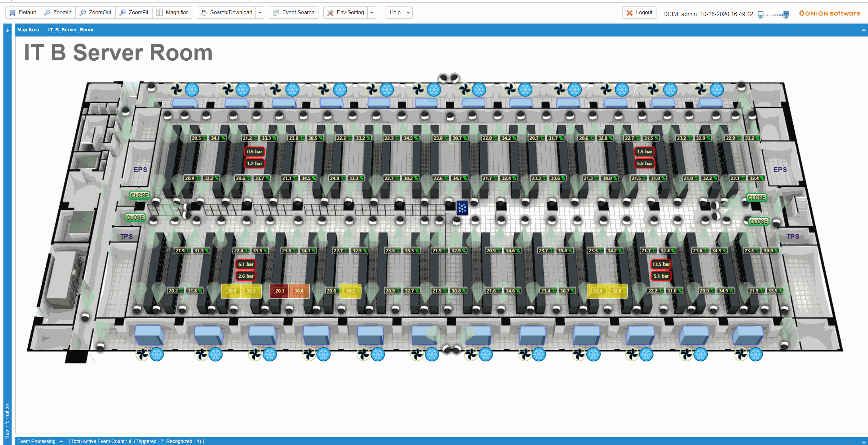The width and height of the screenshot is (868, 445).
Task: Open Event Search
Action: pyautogui.click(x=294, y=13)
